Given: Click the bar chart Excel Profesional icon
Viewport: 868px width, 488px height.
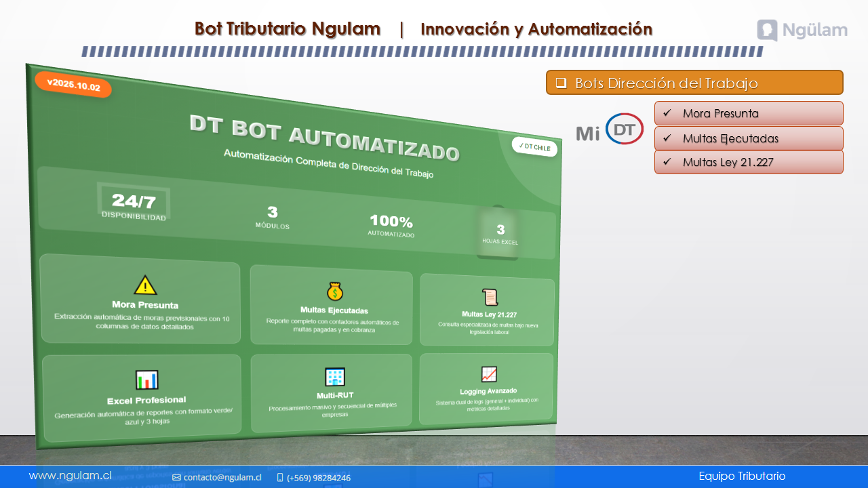Looking at the screenshot, I should [146, 380].
